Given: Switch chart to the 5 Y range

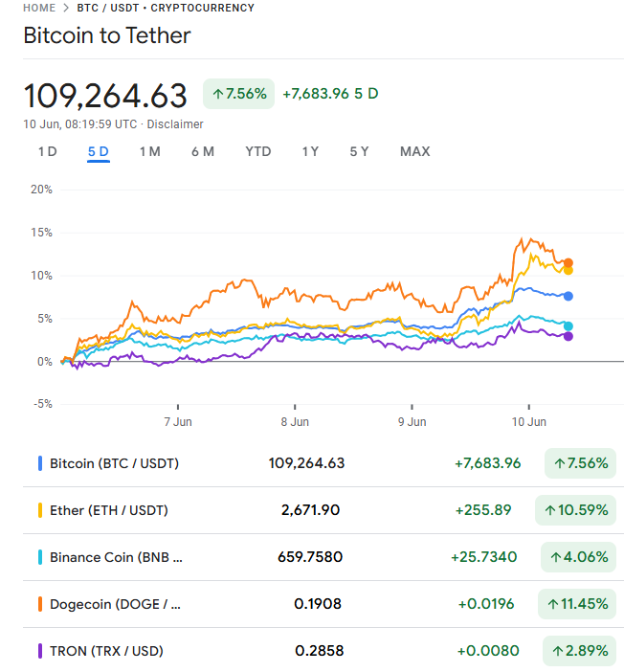Looking at the screenshot, I should [359, 151].
